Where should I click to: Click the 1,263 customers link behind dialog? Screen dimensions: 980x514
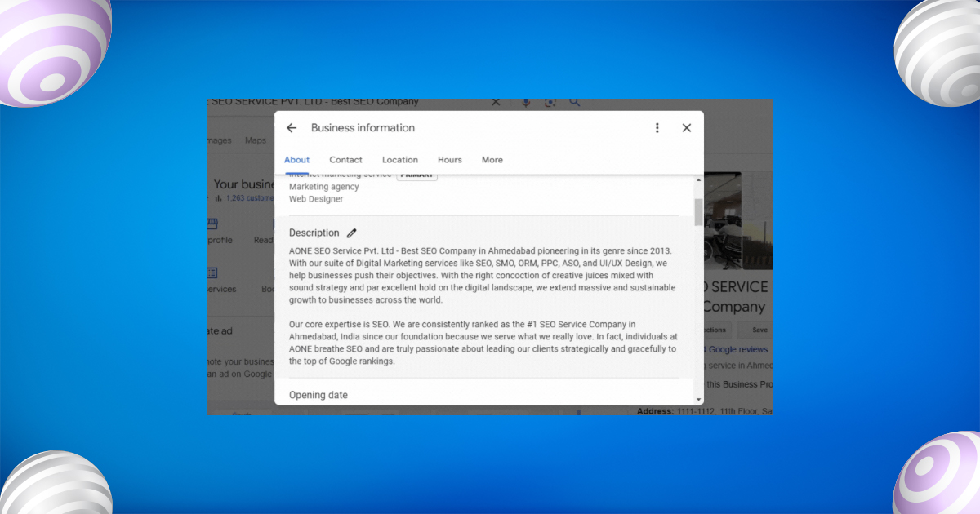(250, 197)
